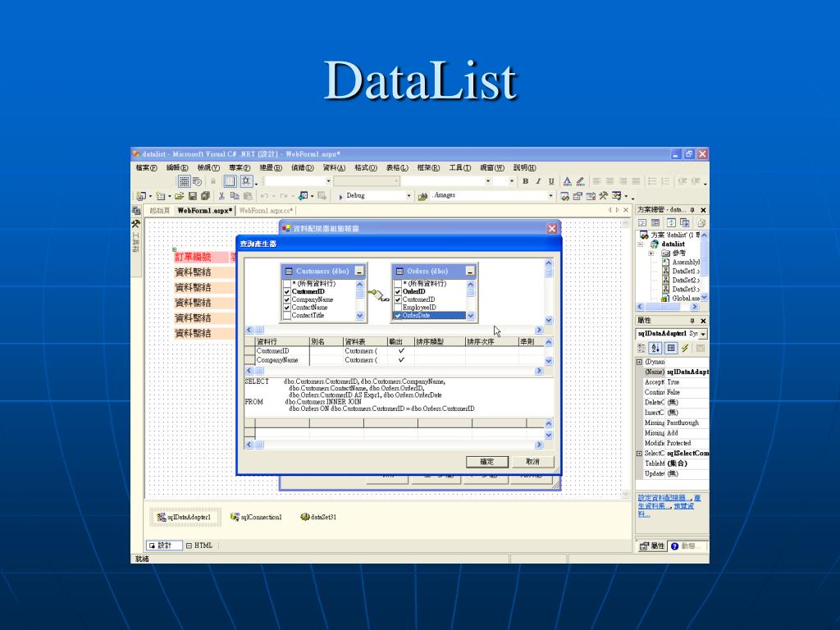Click the Refresh icon in Solution Explorer
Image resolution: width=840 pixels, height=630 pixels.
coord(671,223)
